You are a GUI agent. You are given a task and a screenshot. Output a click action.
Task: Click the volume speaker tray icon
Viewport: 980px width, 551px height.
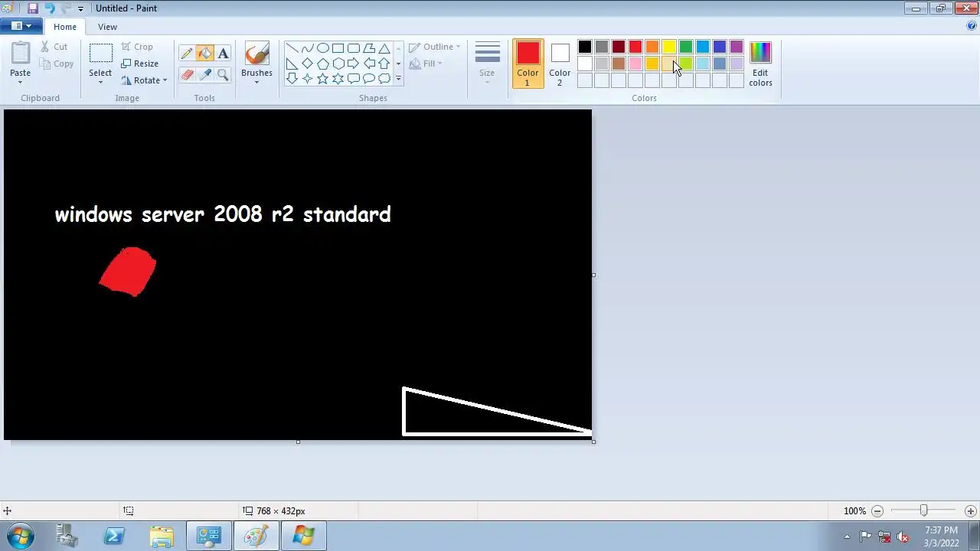pos(903,536)
